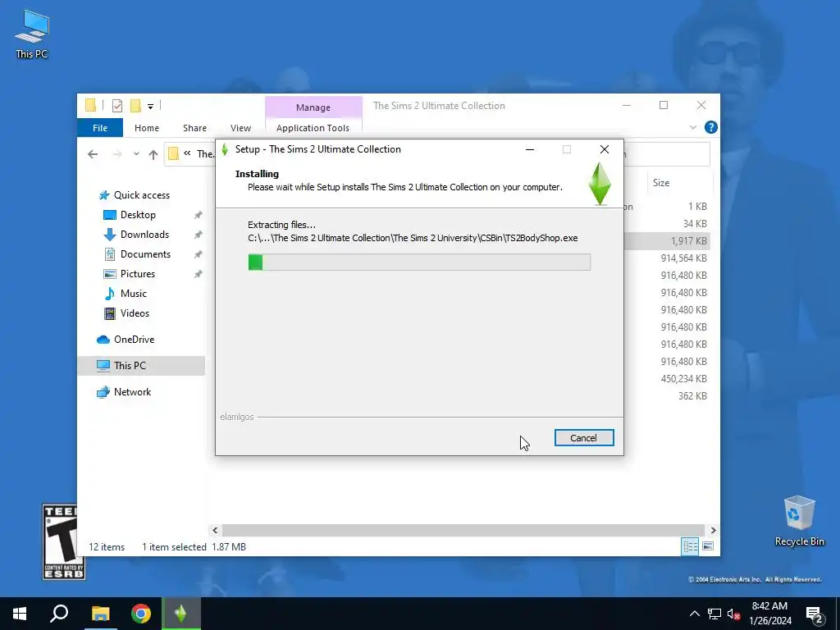
Task: Open Network in navigation pane
Action: 132,392
